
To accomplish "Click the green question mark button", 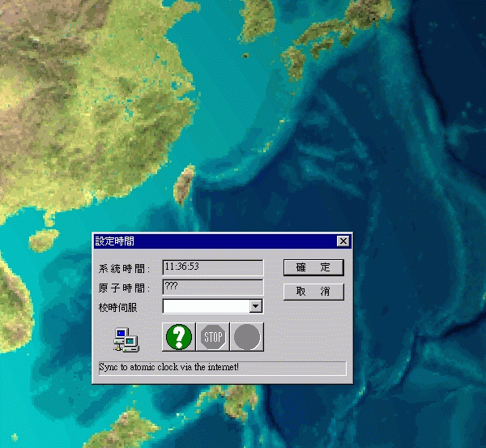I will pos(178,337).
